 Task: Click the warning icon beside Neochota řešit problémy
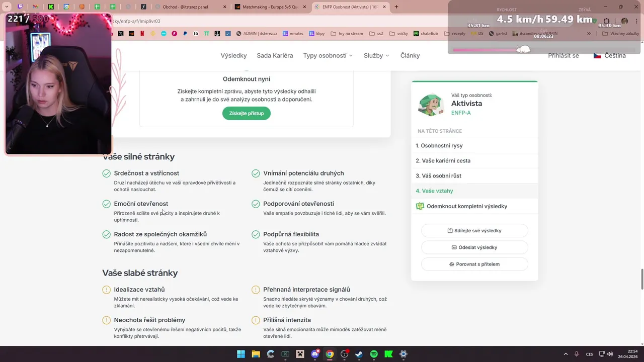click(x=106, y=320)
